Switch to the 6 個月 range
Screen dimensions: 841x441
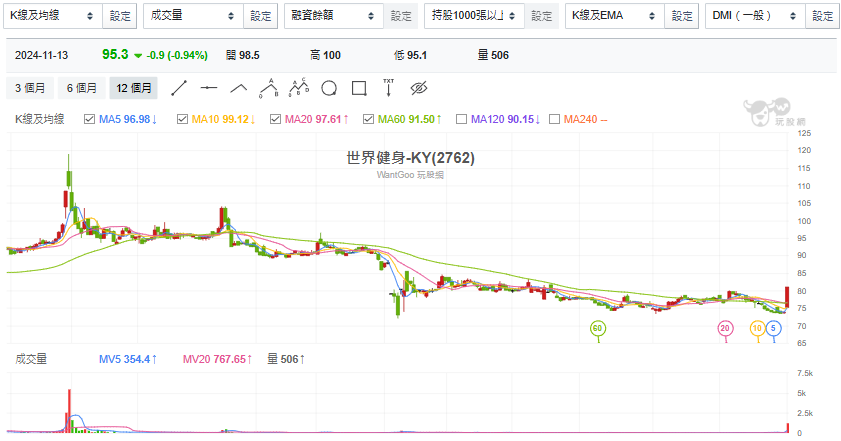coord(82,88)
